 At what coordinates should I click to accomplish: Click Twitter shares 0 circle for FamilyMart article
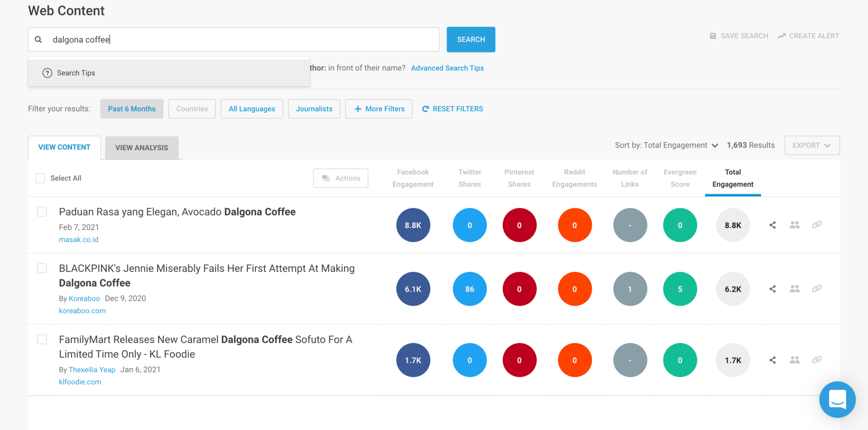[470, 360]
